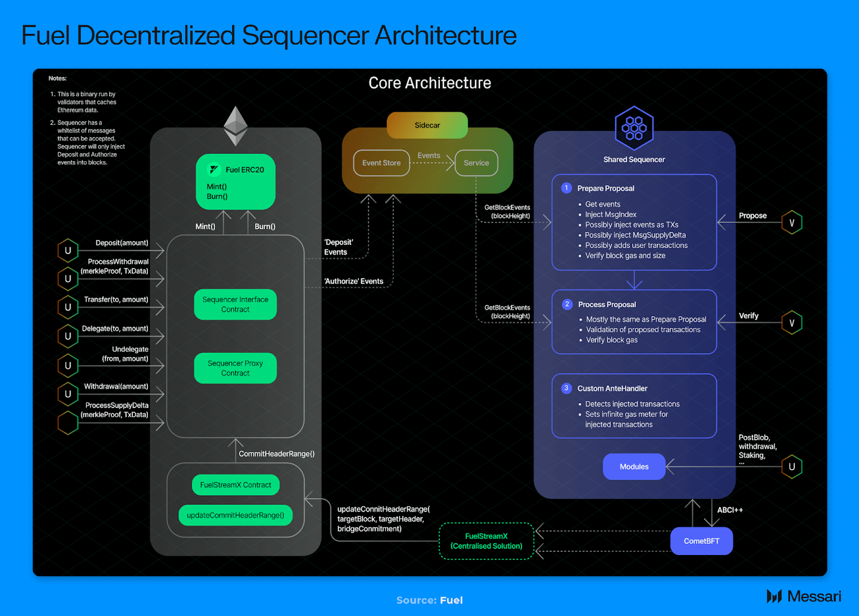Image resolution: width=859 pixels, height=616 pixels.
Task: Click the Shared Sequencer hexagon logo
Action: [634, 128]
